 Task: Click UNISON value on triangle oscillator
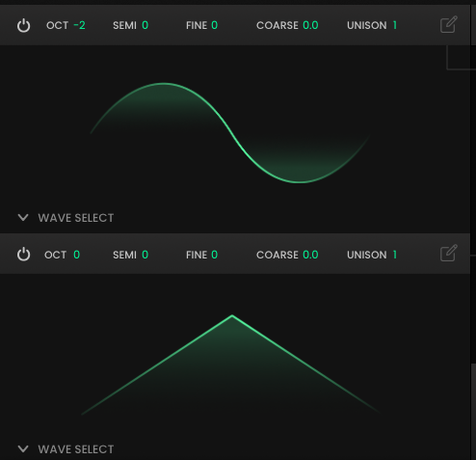point(395,255)
